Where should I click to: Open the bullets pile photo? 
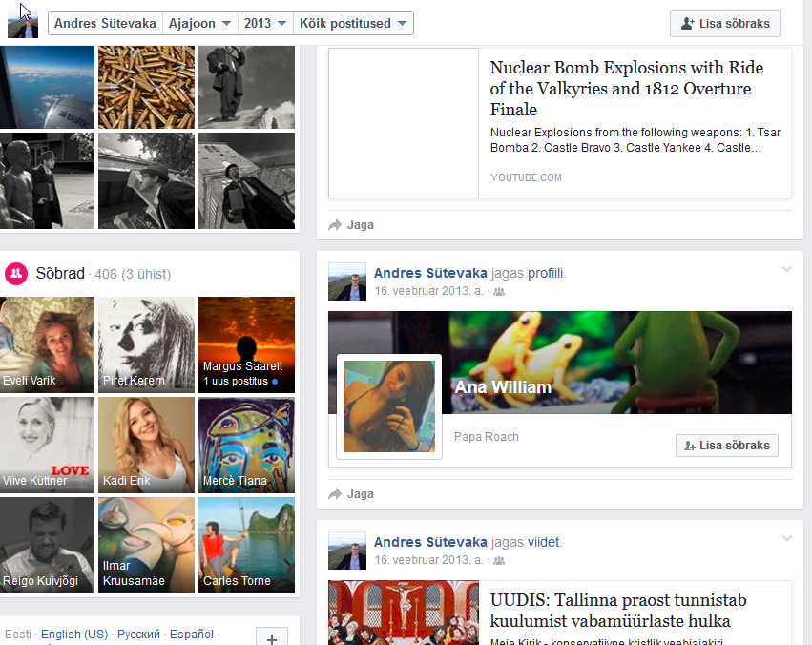point(147,87)
